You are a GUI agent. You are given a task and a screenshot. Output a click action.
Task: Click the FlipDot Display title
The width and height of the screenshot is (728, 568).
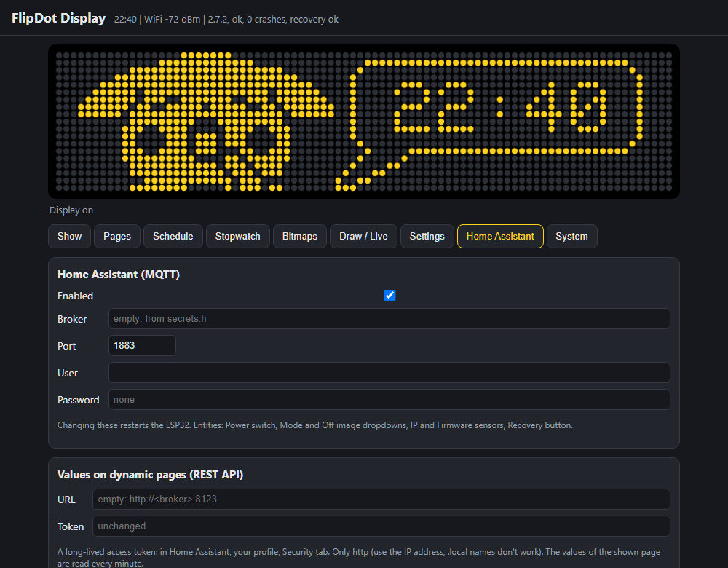coord(58,19)
